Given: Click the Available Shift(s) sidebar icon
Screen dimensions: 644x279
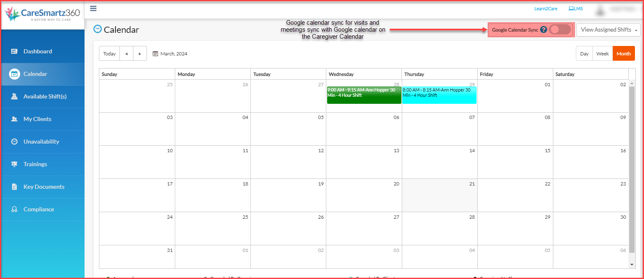Looking at the screenshot, I should pos(14,96).
